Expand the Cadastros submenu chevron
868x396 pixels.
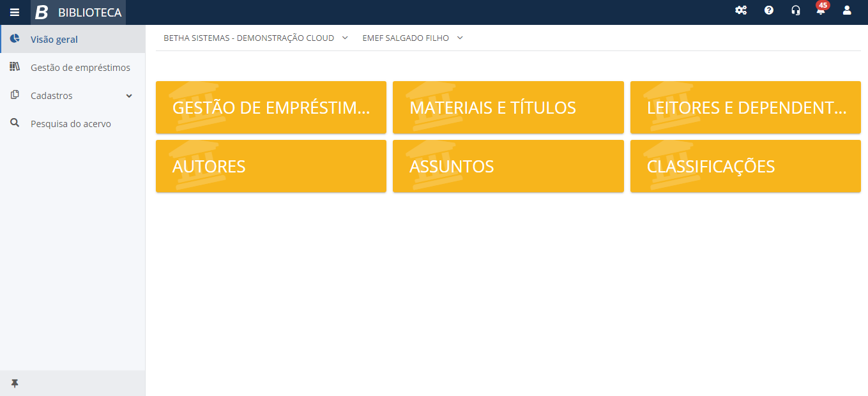(x=129, y=96)
